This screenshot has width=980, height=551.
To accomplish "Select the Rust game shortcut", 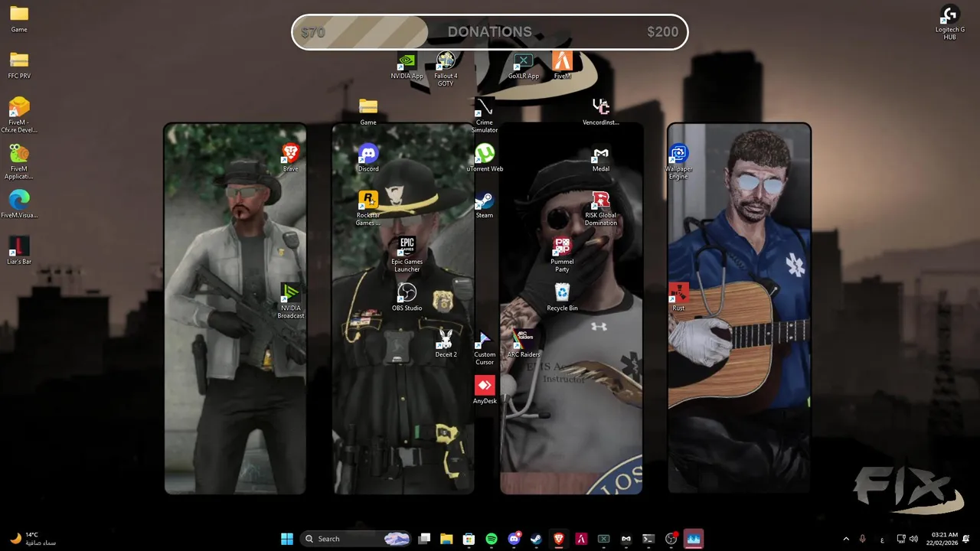I will coord(678,298).
